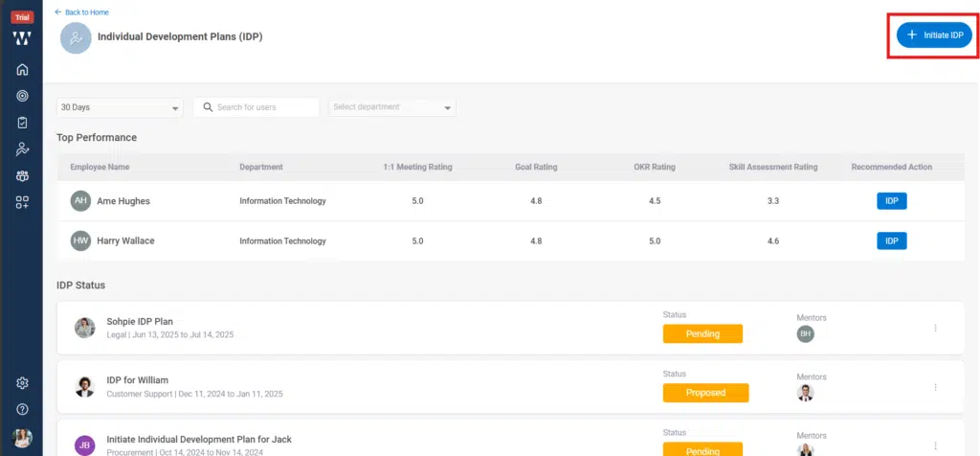
Task: Click the IDP page header icon
Action: coord(76,38)
